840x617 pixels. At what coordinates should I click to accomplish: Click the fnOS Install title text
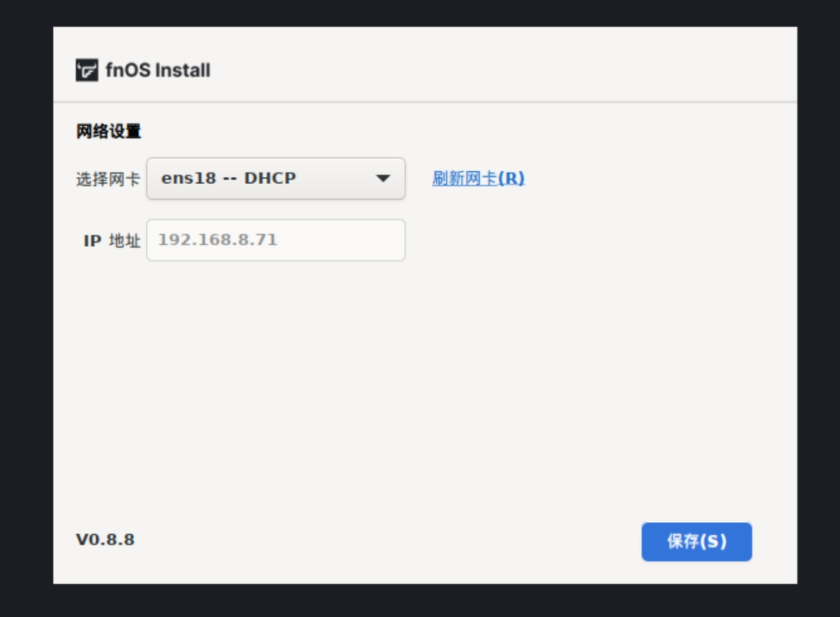coord(158,70)
